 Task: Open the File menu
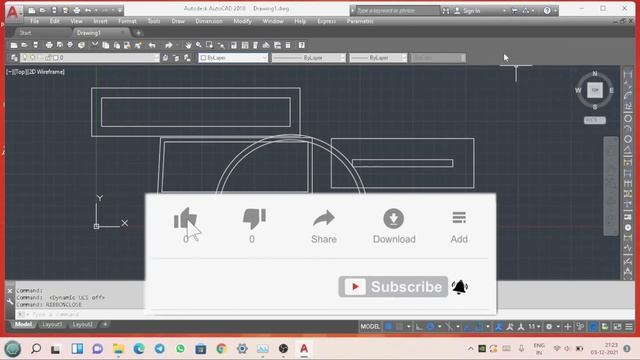point(35,21)
